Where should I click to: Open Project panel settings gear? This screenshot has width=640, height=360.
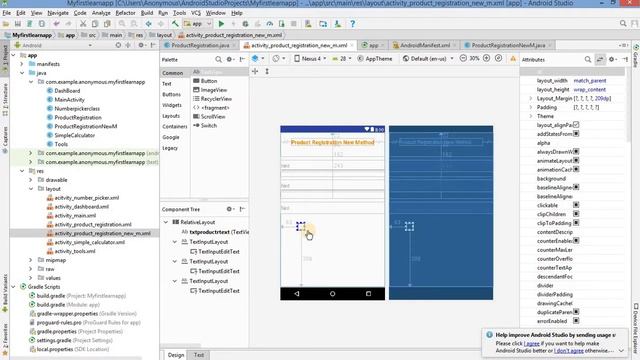pyautogui.click(x=141, y=45)
